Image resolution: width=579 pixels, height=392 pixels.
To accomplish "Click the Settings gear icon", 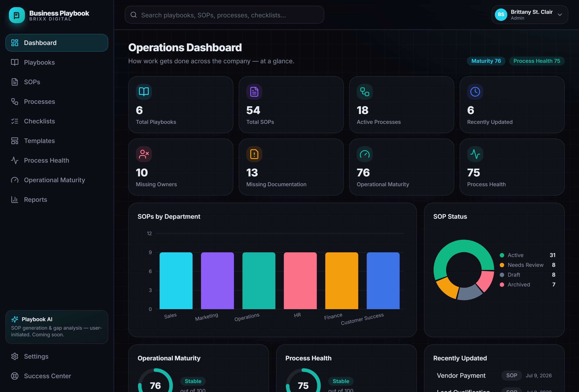I will [x=15, y=356].
